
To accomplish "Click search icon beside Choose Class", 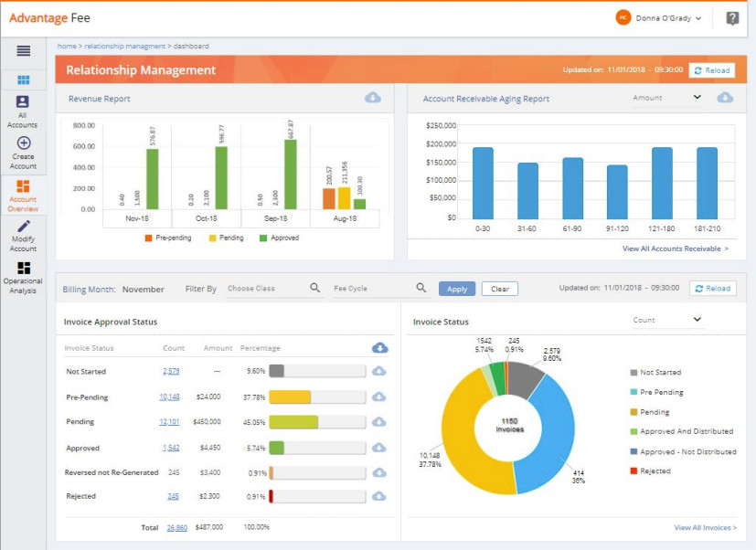I will (315, 289).
